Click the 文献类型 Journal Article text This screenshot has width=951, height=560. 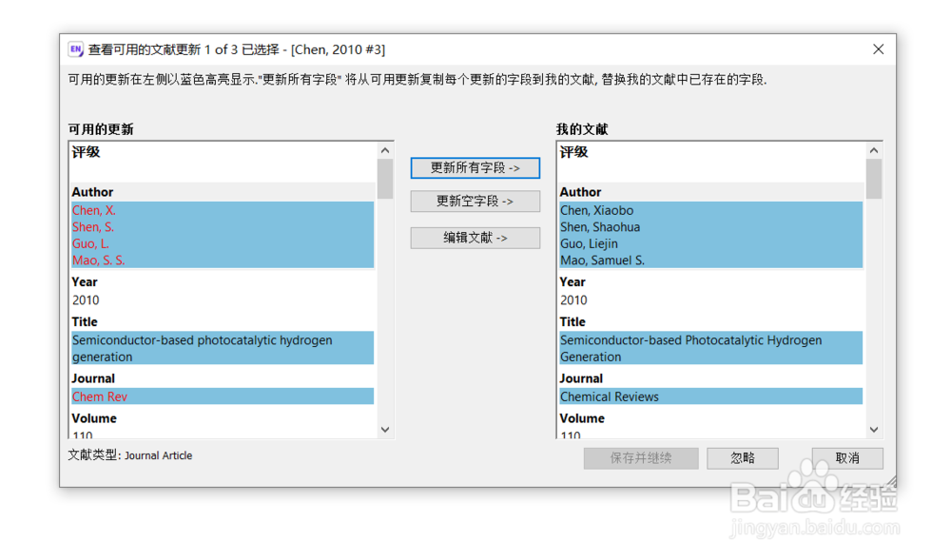128,455
